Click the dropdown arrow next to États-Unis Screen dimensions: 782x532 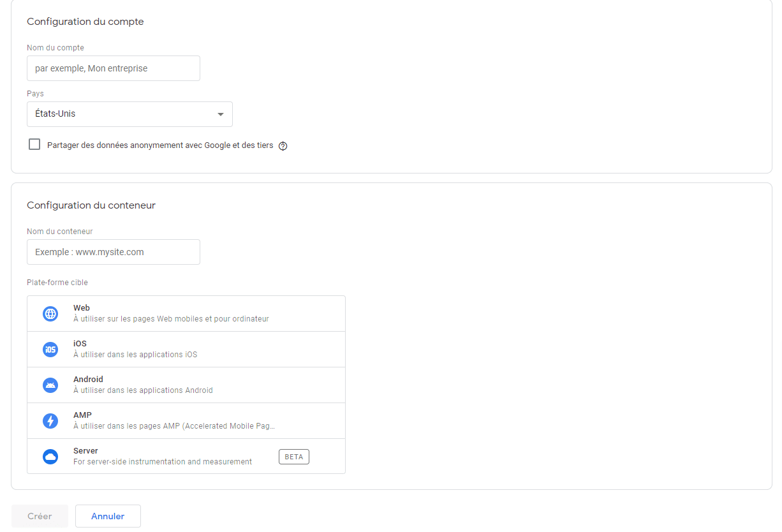pos(221,115)
